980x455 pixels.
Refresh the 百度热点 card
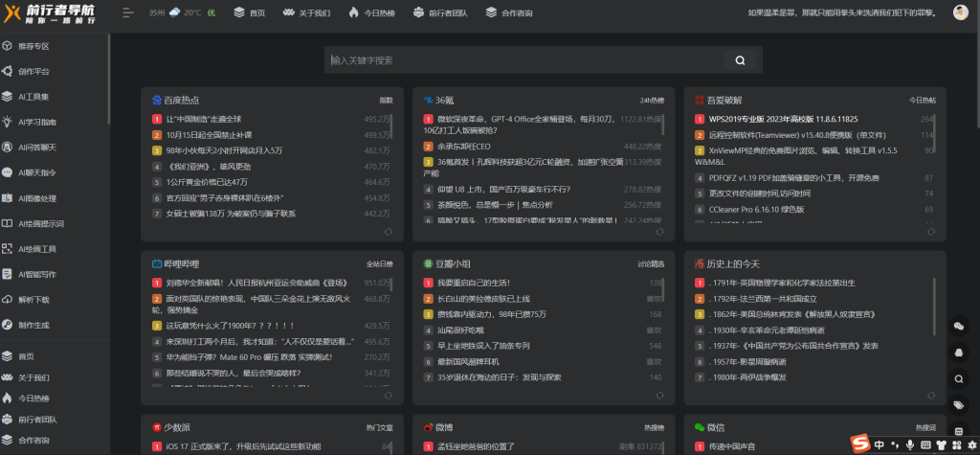point(388,231)
